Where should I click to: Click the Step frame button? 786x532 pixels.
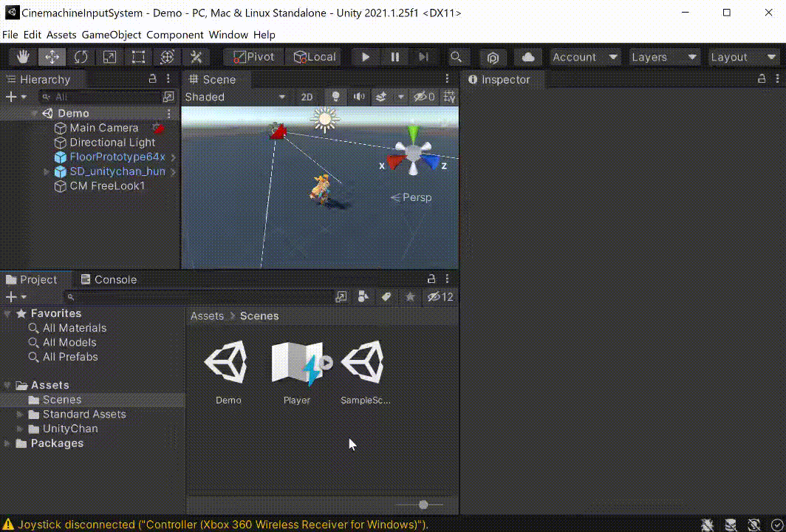click(x=423, y=57)
